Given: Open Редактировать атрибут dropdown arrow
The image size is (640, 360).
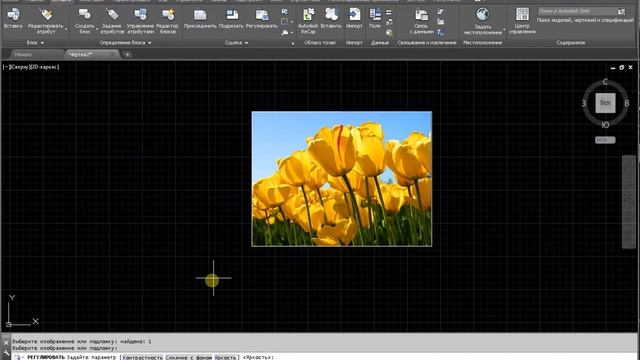Looking at the screenshot, I should [x=66, y=29].
